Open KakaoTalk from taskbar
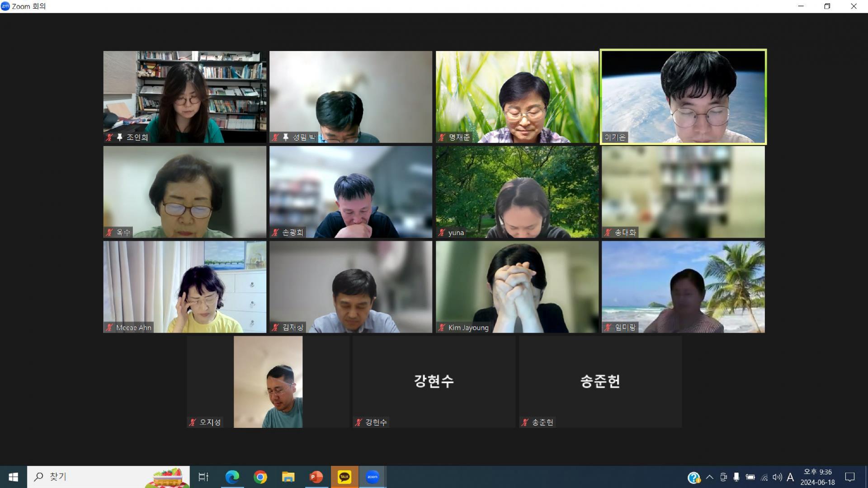 click(x=344, y=477)
